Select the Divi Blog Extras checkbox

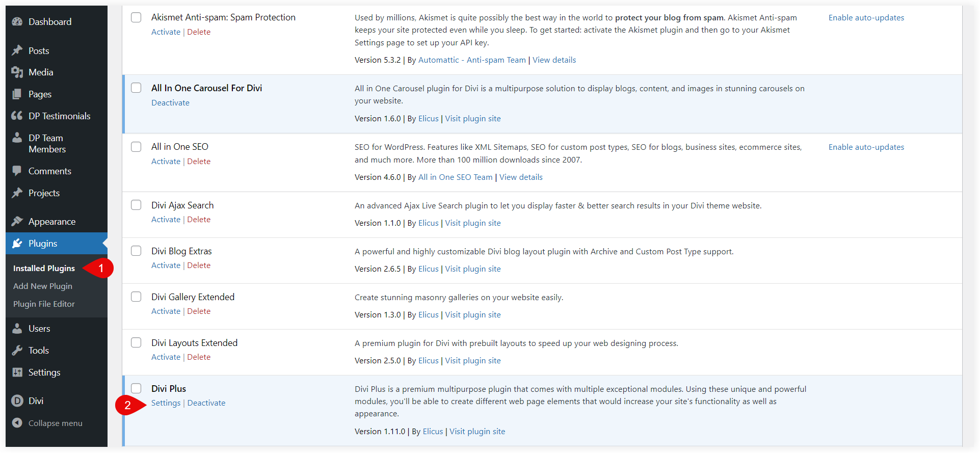136,251
